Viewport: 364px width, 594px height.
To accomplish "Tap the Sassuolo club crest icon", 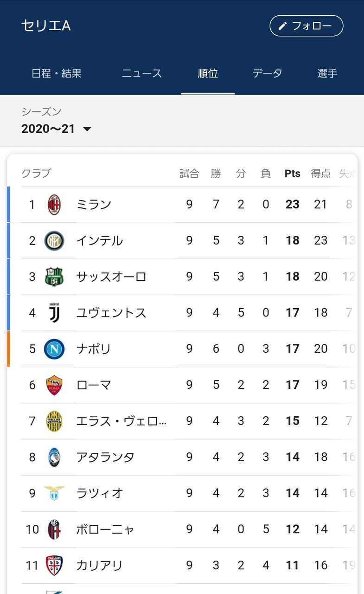I will (x=54, y=277).
